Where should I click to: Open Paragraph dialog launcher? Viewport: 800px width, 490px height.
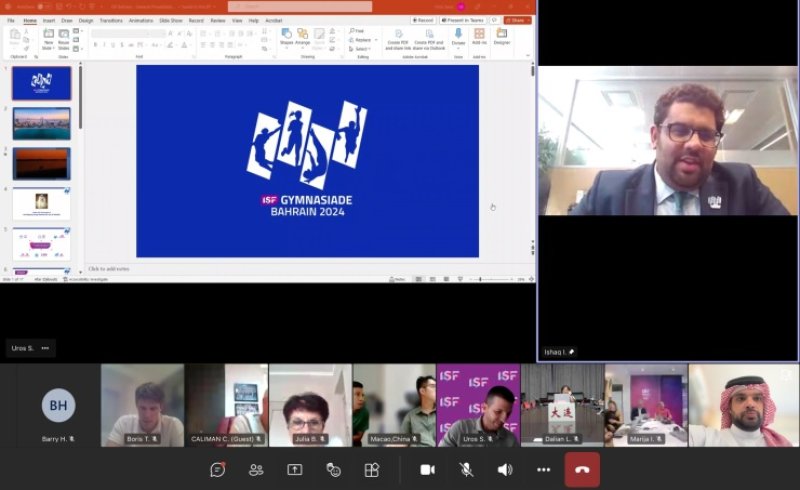(274, 57)
